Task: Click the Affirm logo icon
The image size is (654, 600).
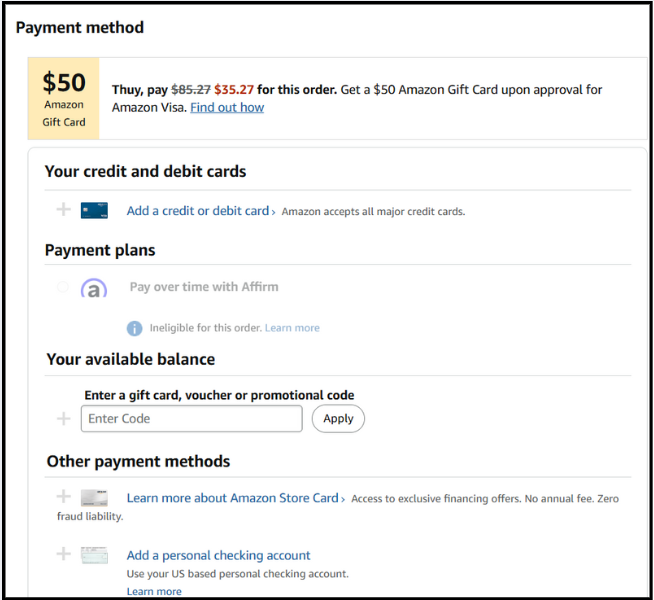Action: pos(94,288)
